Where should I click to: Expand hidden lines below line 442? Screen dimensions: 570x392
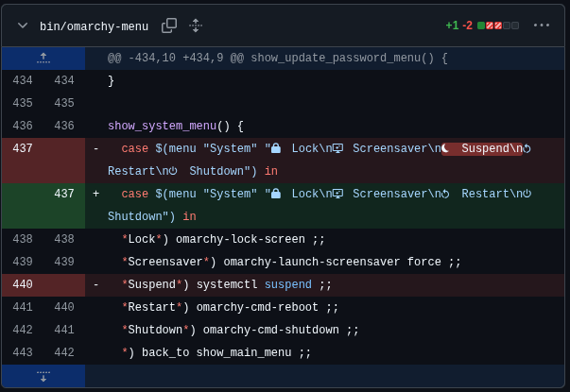43,376
